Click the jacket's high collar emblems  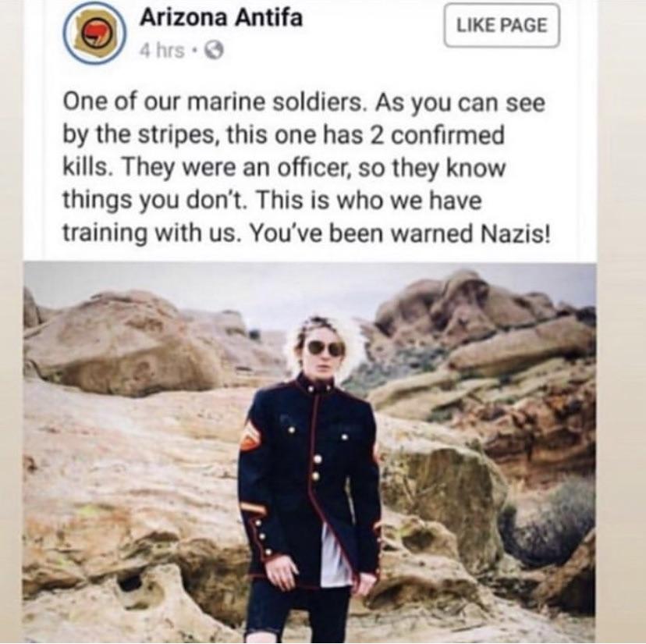[x=319, y=387]
